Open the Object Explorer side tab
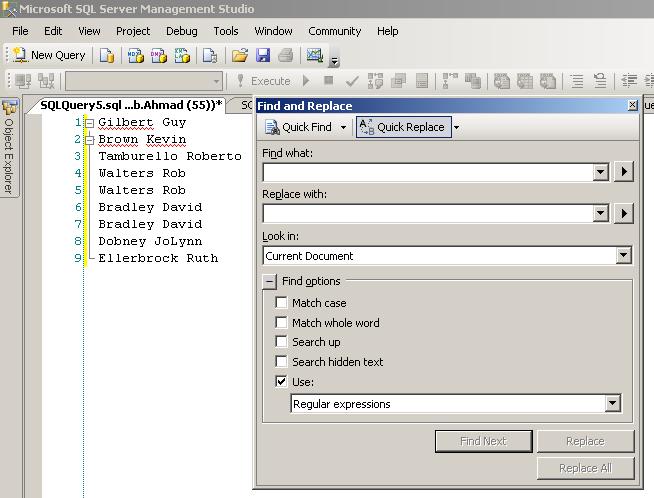The image size is (654, 498). pos(9,148)
